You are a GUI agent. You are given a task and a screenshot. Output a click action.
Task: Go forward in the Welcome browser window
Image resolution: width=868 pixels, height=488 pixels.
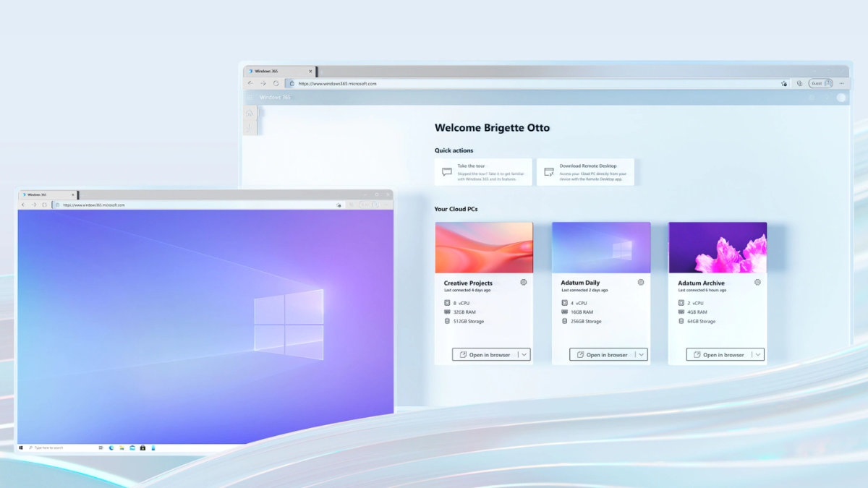pos(263,83)
